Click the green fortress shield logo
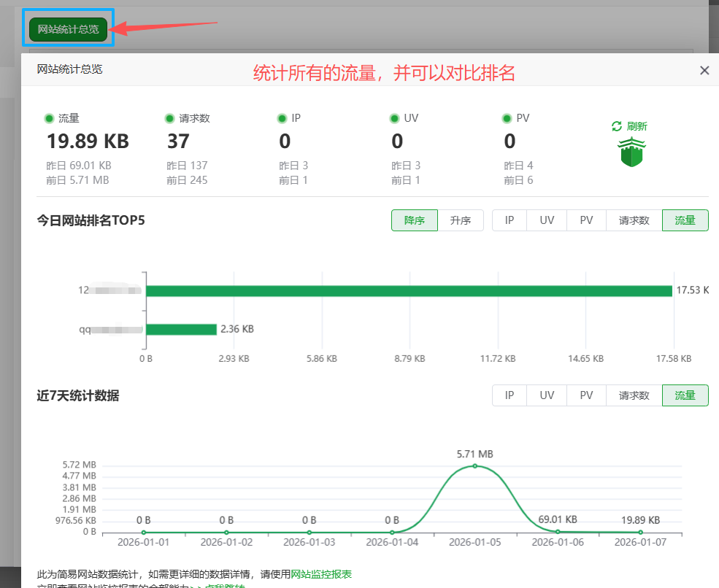Viewport: 719px width, 588px height. click(x=631, y=152)
